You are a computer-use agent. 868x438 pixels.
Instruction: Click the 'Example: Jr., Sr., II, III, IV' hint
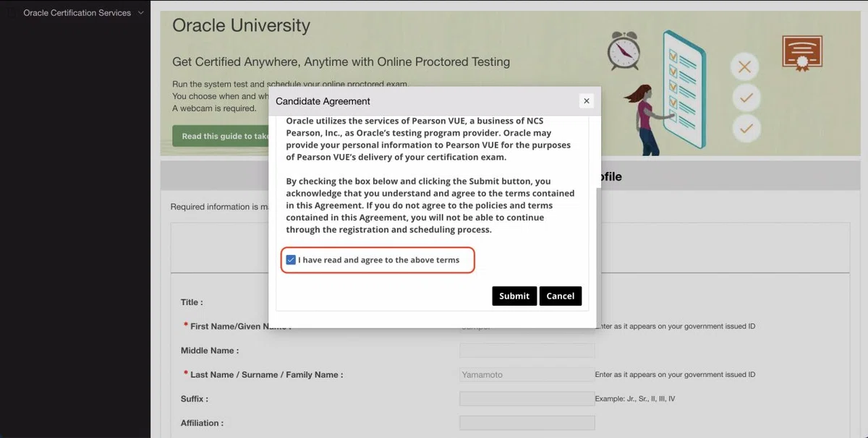pyautogui.click(x=634, y=399)
